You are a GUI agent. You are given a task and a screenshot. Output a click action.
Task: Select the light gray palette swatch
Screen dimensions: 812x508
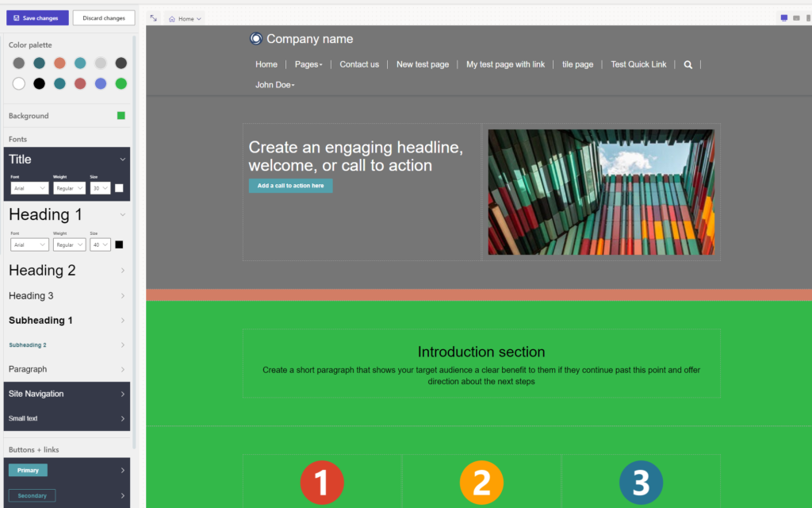pyautogui.click(x=101, y=63)
